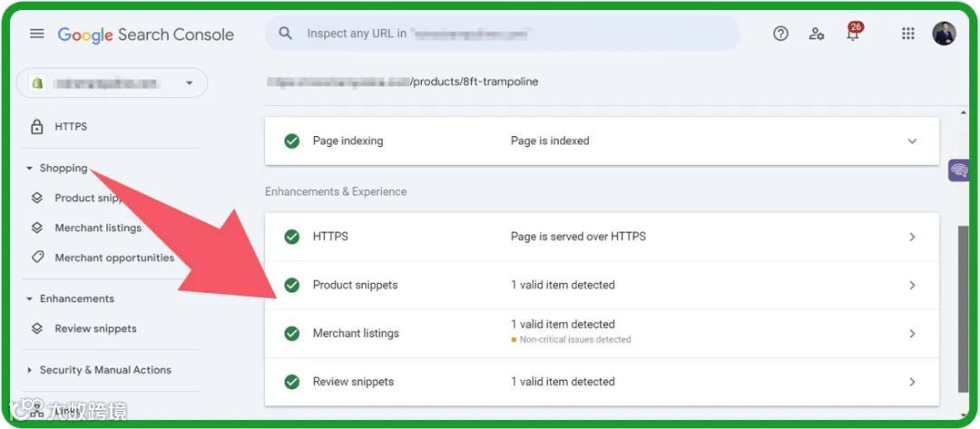Open the Google apps grid

(908, 34)
